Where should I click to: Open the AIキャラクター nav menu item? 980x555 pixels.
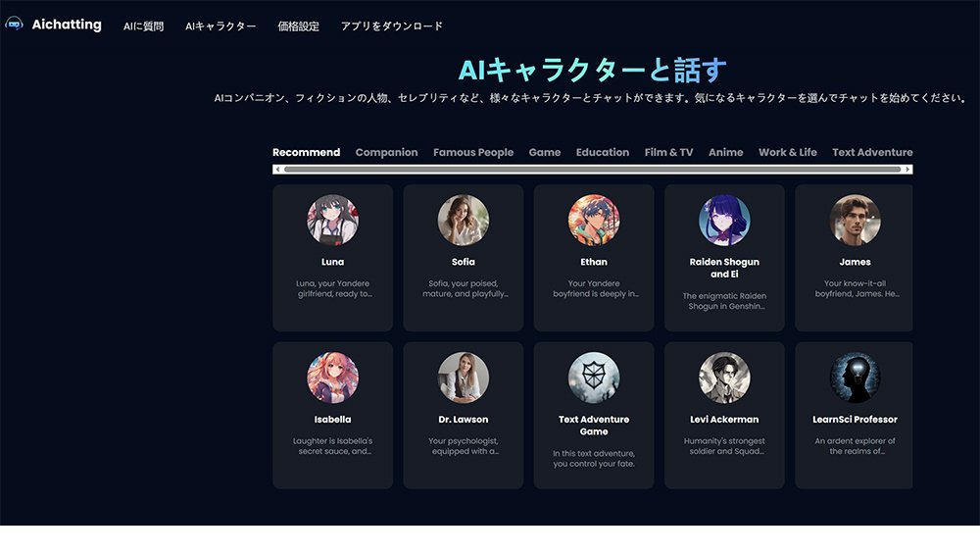[220, 26]
